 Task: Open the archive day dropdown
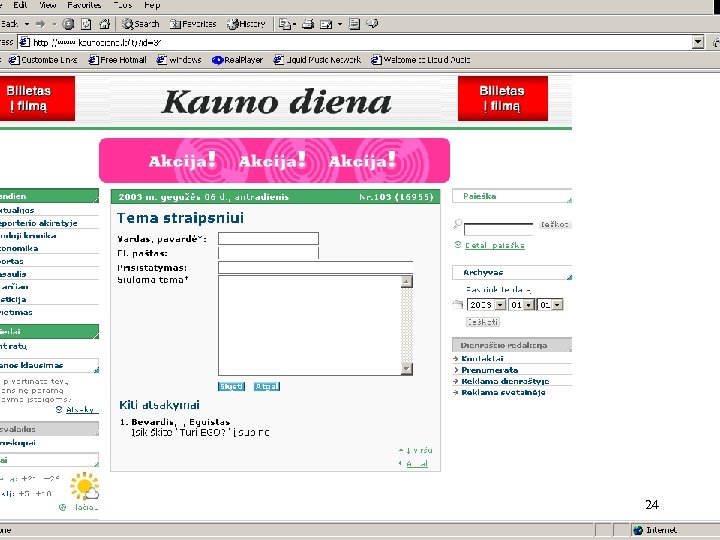(557, 305)
